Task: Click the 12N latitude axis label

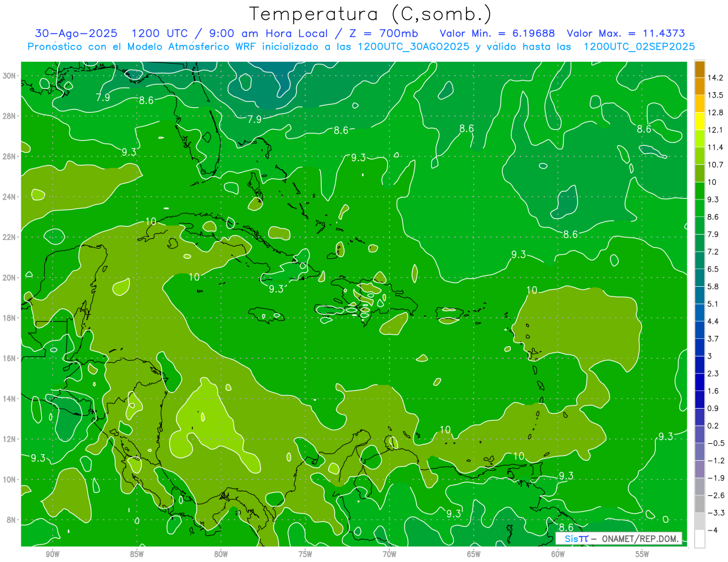Action: pos(10,439)
